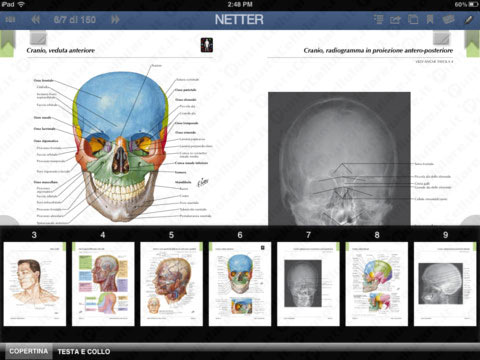Viewport: 480px width, 360px height.
Task: Flip forward using the right edge page handle
Action: [471, 221]
